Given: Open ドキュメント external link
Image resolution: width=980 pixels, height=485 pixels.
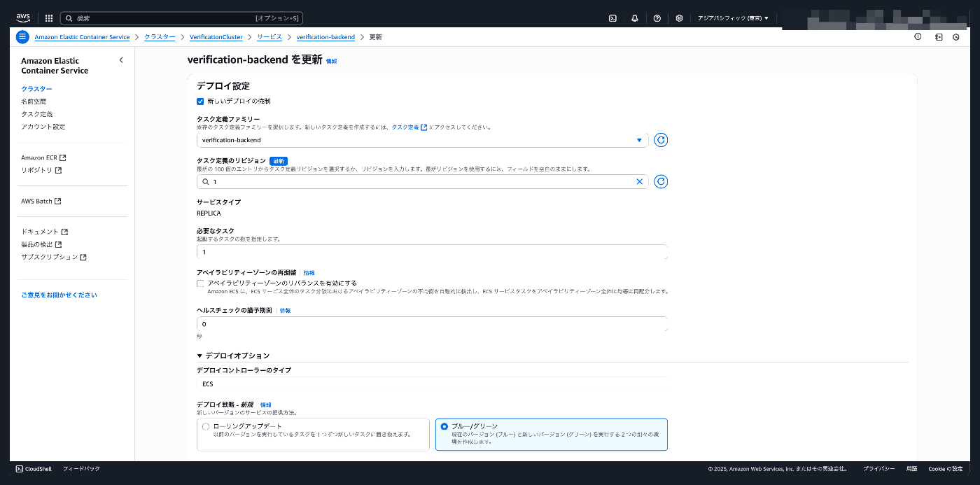Looking at the screenshot, I should click(44, 232).
